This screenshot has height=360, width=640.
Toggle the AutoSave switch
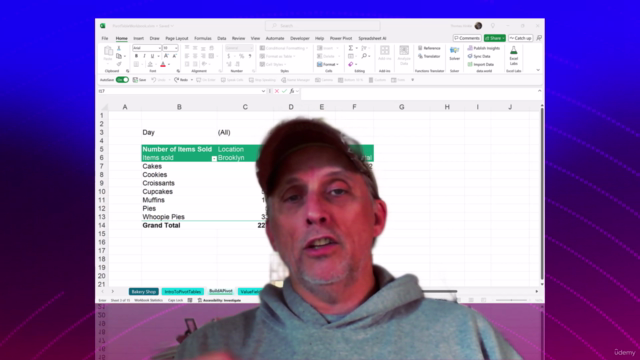click(x=122, y=80)
